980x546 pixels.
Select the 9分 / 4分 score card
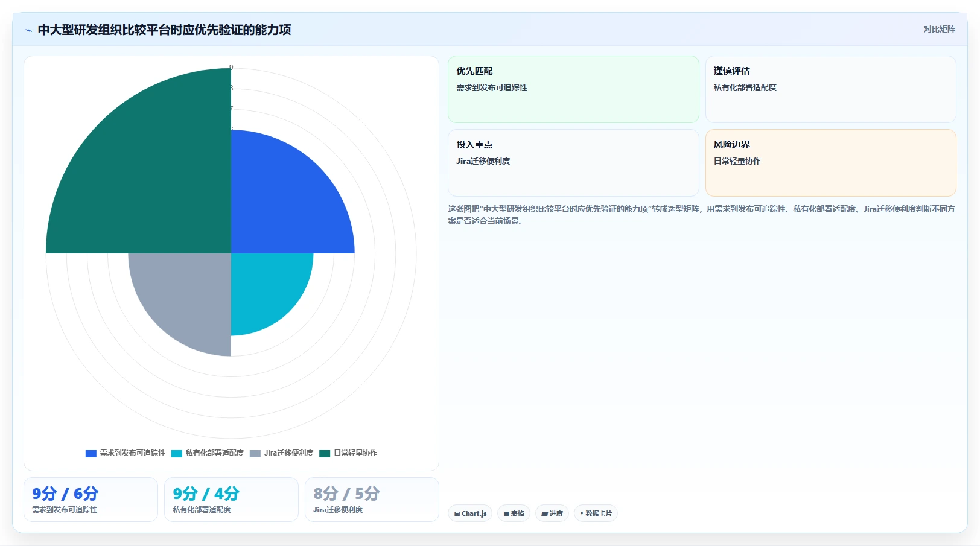tap(231, 500)
